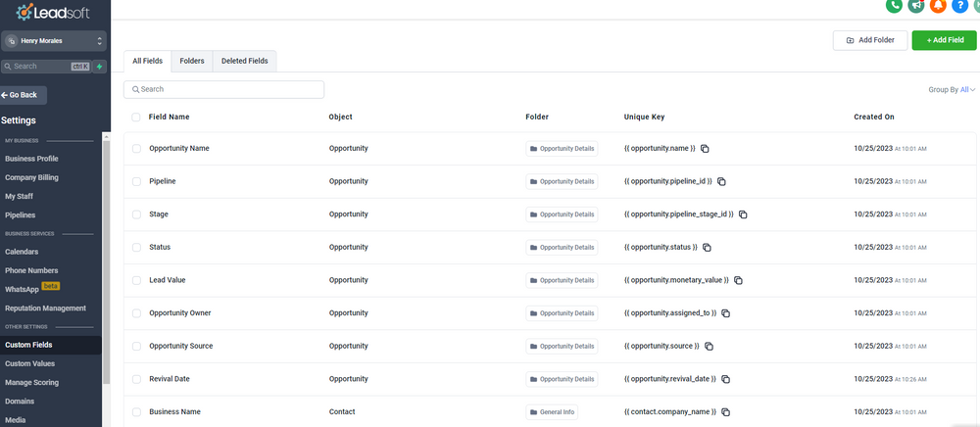The image size is (980, 427).
Task: Click the green lightning quick-action icon
Action: (99, 67)
